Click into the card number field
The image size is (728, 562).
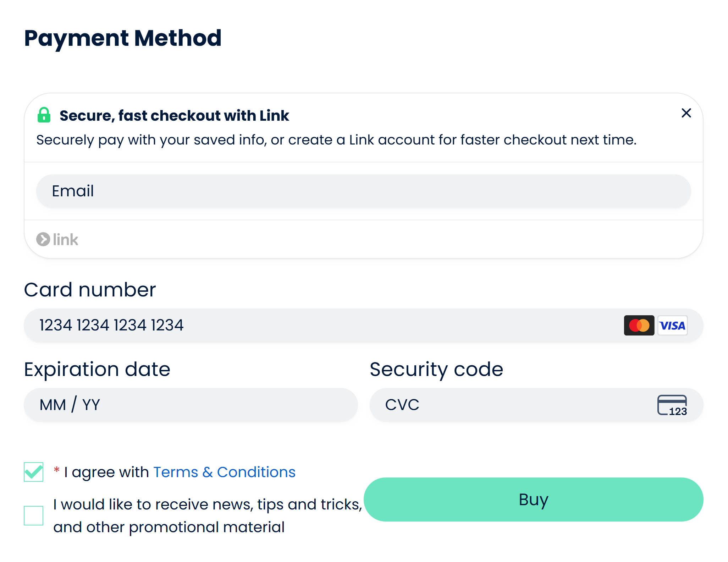tap(319, 325)
